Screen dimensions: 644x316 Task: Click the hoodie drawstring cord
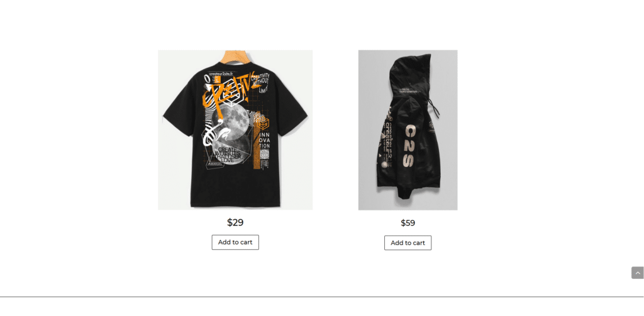(x=434, y=107)
